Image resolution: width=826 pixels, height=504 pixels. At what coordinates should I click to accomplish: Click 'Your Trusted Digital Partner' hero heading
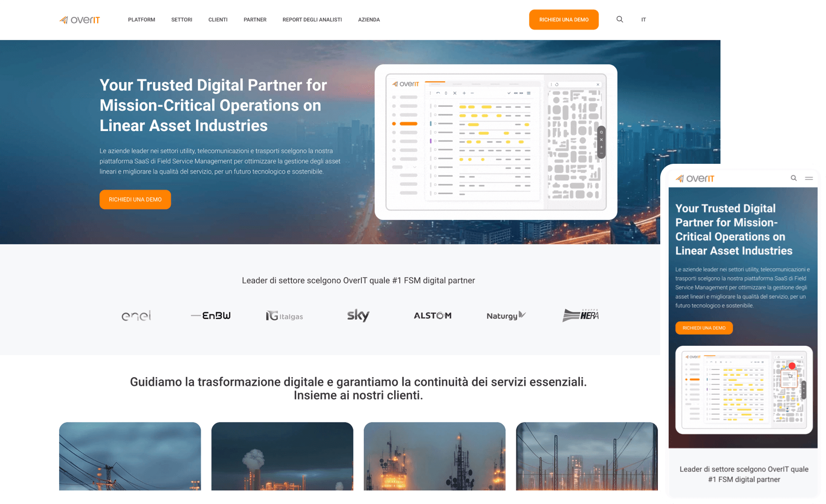click(213, 105)
